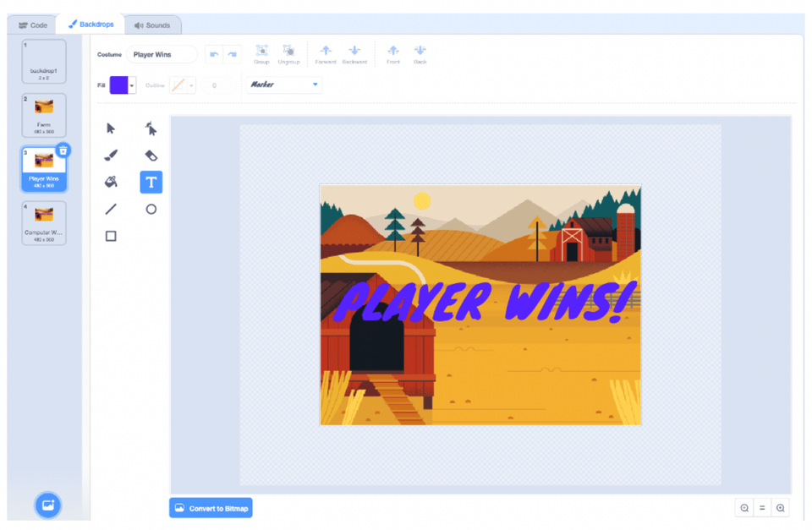
Task: Open the Outline color dropdown
Action: (x=192, y=85)
